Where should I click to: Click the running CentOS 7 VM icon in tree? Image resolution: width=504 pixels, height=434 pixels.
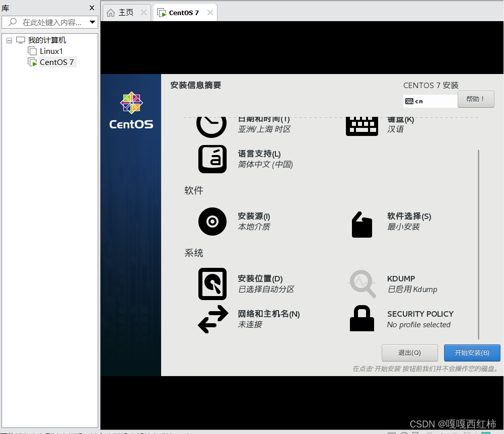click(32, 62)
